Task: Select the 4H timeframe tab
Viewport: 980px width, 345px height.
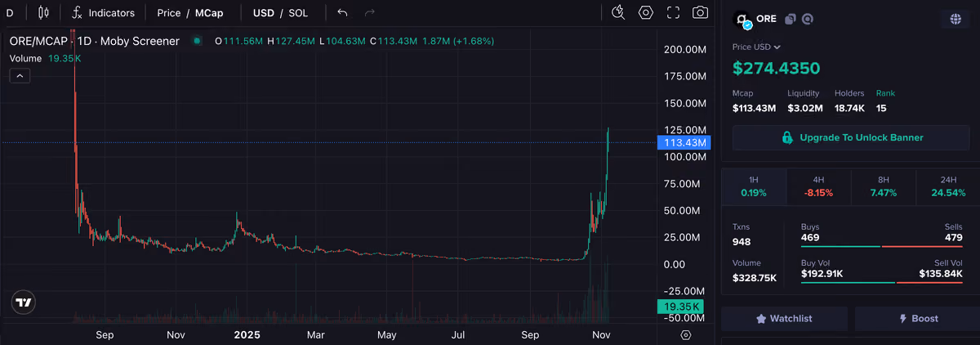Action: tap(818, 186)
